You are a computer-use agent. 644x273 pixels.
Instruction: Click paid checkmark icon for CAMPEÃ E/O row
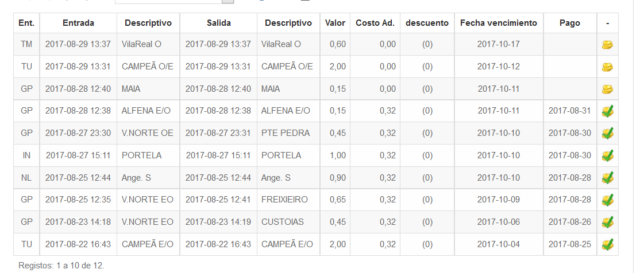607,244
